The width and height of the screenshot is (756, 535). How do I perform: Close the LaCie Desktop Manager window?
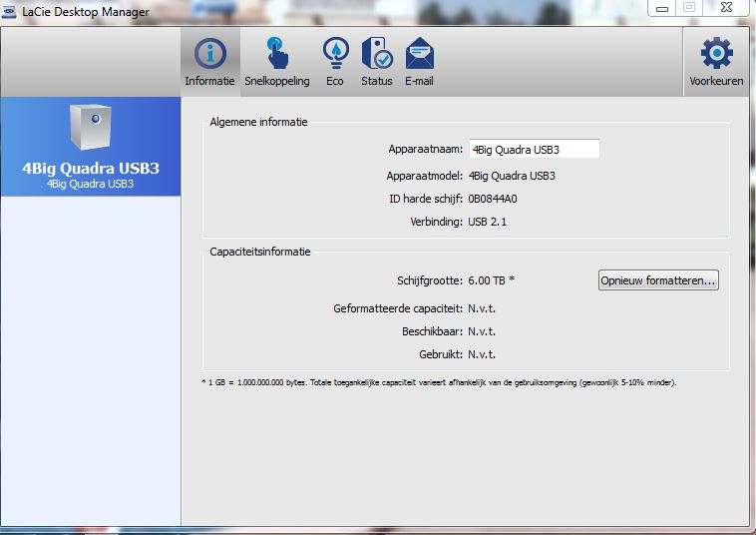[x=726, y=8]
